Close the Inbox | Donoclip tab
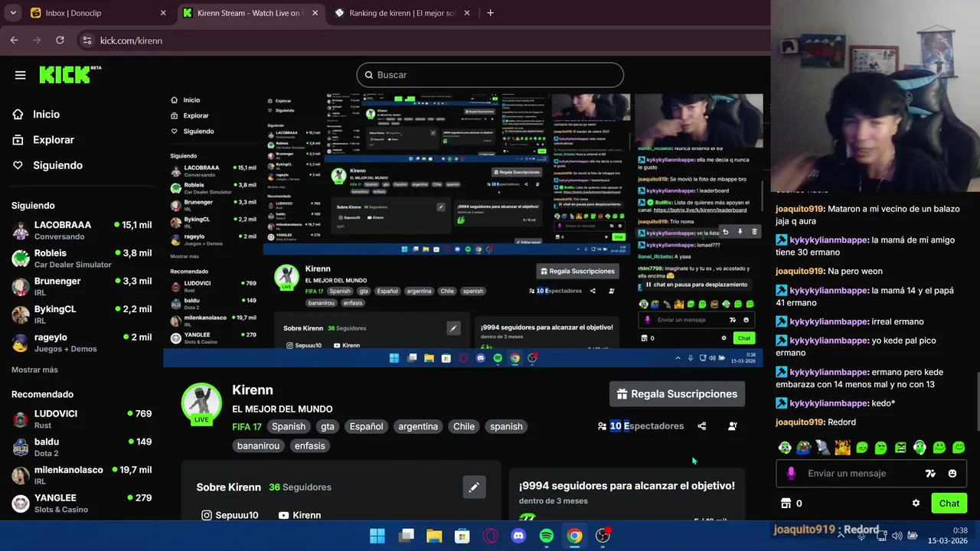980x551 pixels. click(x=163, y=13)
